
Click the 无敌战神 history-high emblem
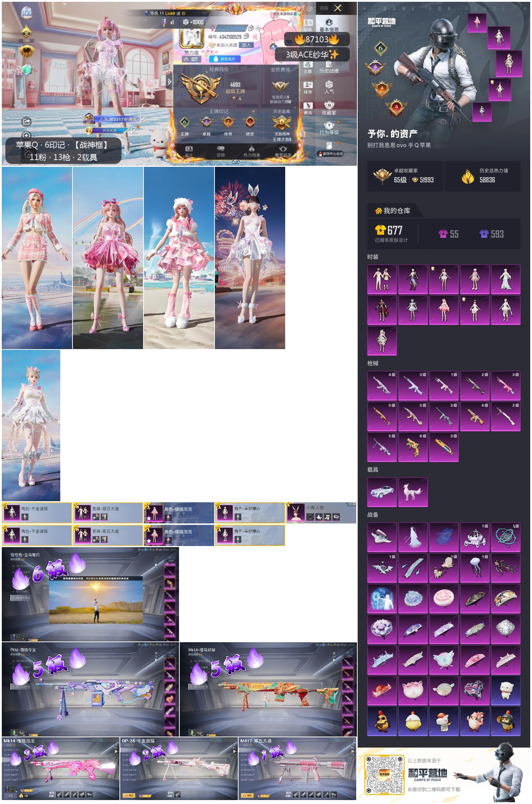(x=282, y=123)
